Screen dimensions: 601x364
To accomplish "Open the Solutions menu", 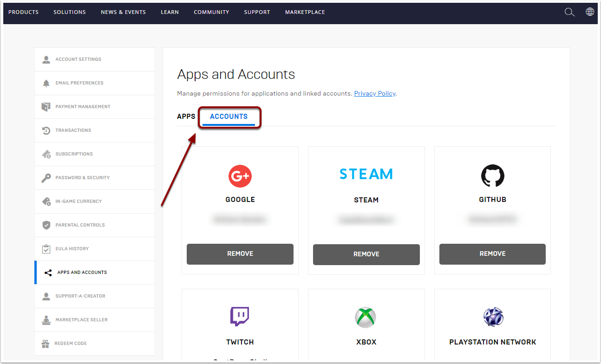I will coord(70,12).
